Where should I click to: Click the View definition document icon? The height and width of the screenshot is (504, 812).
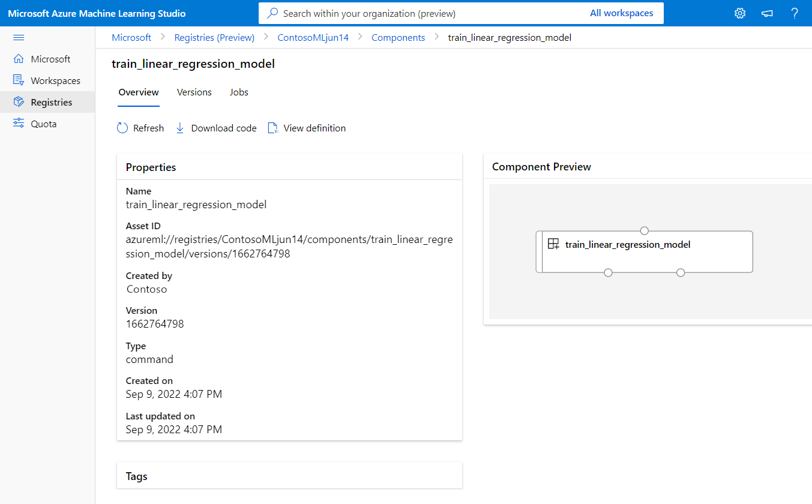[x=272, y=128]
